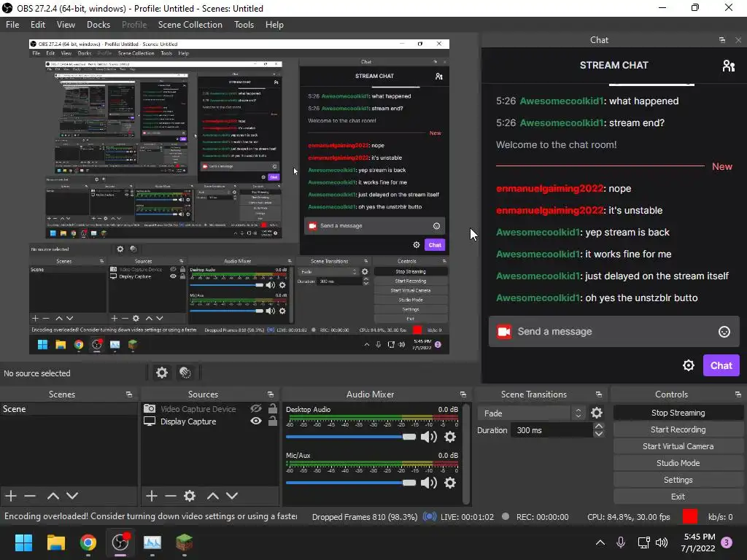Open chat settings gear beside Chat button

689,365
